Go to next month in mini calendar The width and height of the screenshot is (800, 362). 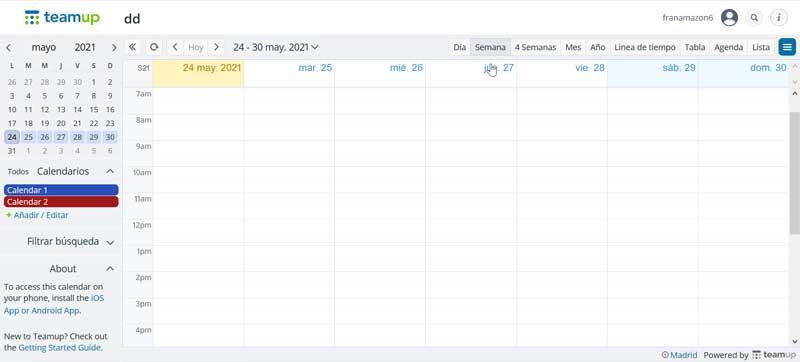tap(114, 47)
